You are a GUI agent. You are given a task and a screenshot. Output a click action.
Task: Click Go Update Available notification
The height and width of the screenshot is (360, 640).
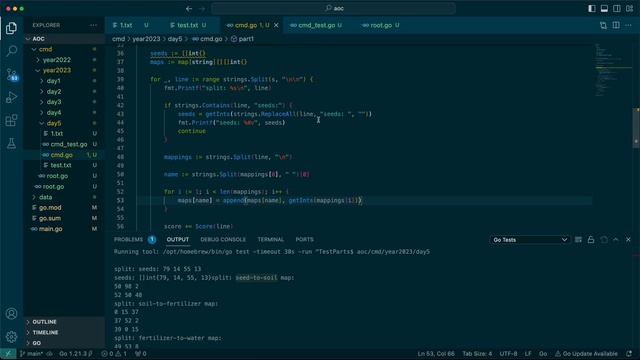coord(586,354)
